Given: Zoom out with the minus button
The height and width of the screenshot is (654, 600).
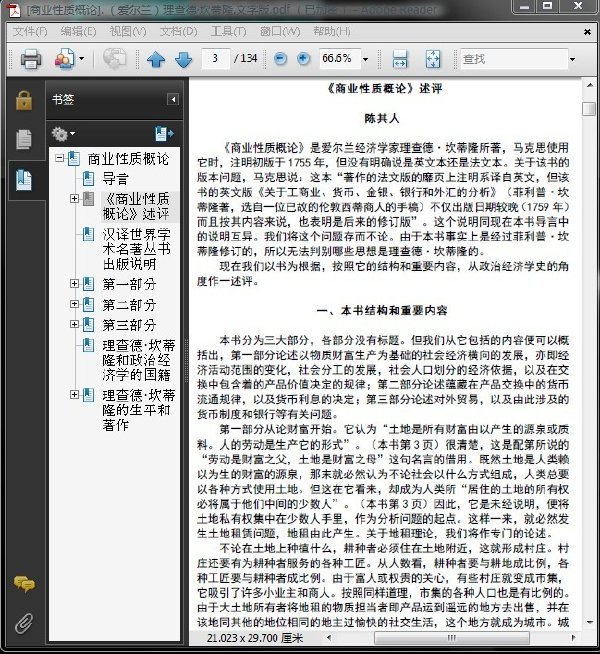Looking at the screenshot, I should 281,59.
